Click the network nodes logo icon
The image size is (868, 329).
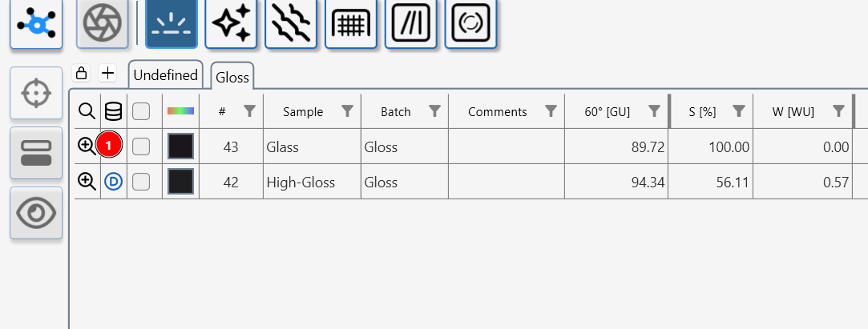pyautogui.click(x=36, y=23)
